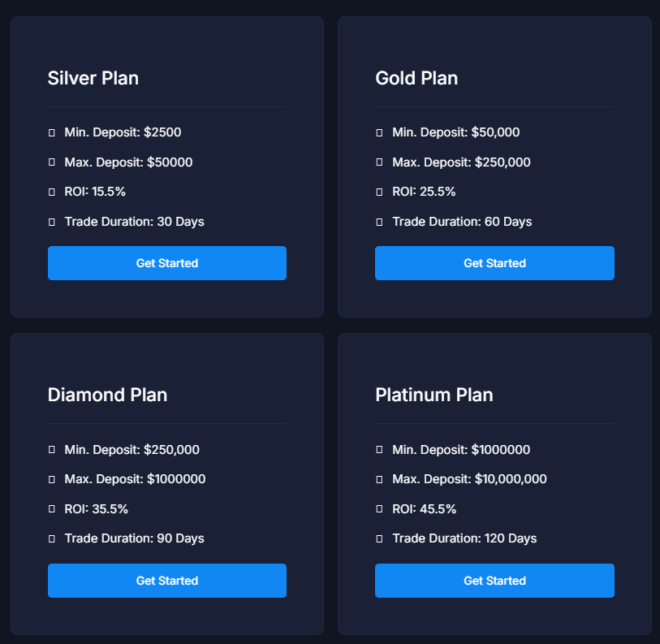Viewport: 660px width, 644px height.
Task: Select the Platinum Plan heading
Action: point(434,395)
